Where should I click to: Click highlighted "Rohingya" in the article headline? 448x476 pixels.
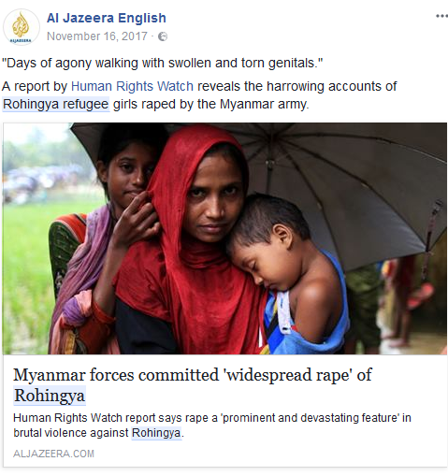pos(50,396)
